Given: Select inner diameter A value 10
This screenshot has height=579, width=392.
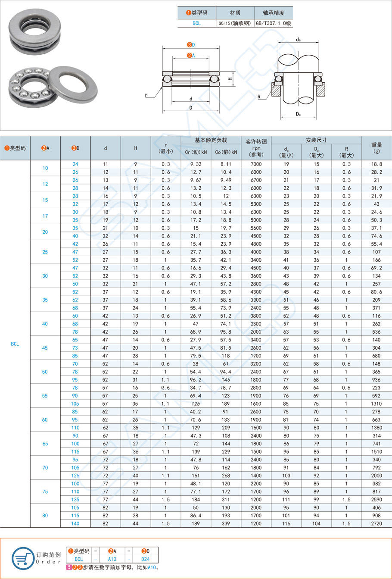Looking at the screenshot, I should (45, 168).
